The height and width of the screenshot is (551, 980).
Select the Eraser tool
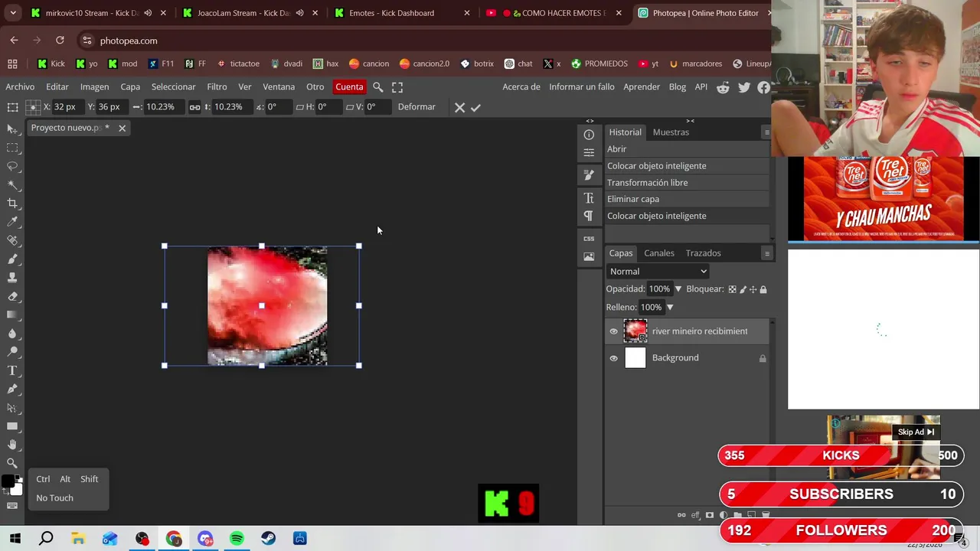12,296
